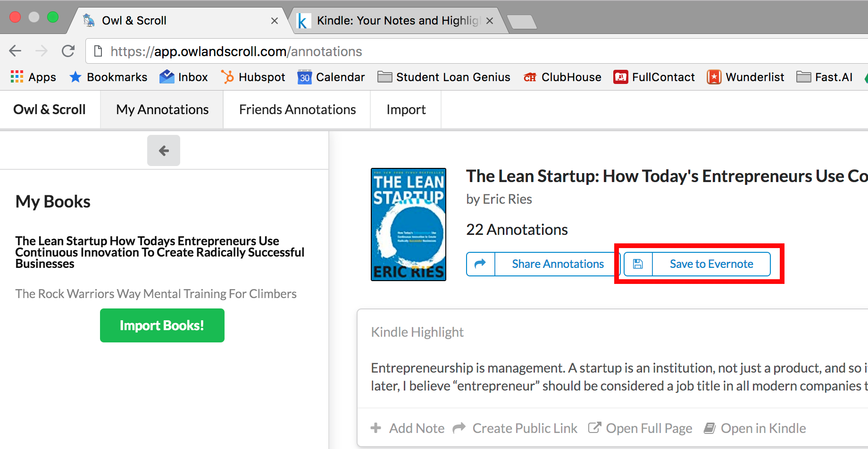Click the book icon beside Open in Kindle
Image resolution: width=868 pixels, height=449 pixels.
click(709, 428)
